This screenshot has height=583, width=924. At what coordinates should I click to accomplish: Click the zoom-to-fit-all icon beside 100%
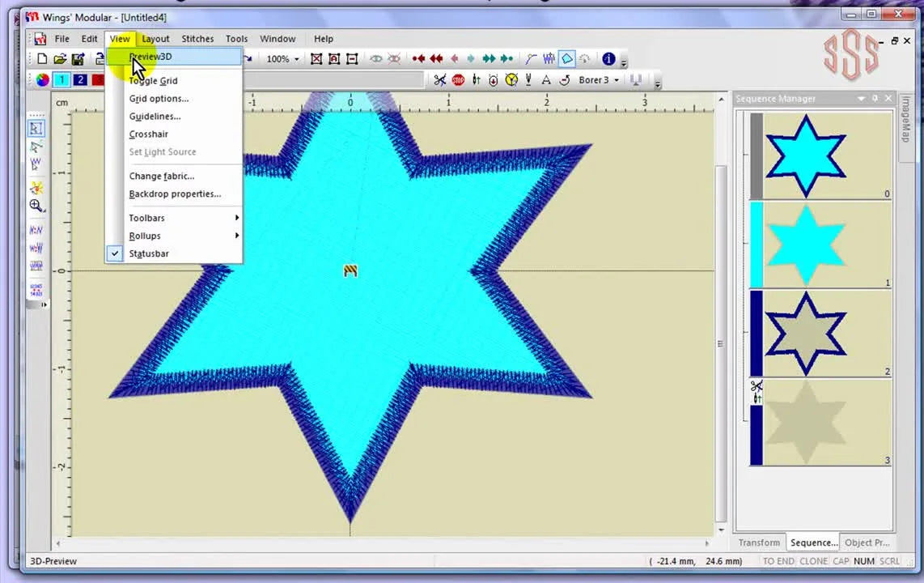[x=316, y=59]
